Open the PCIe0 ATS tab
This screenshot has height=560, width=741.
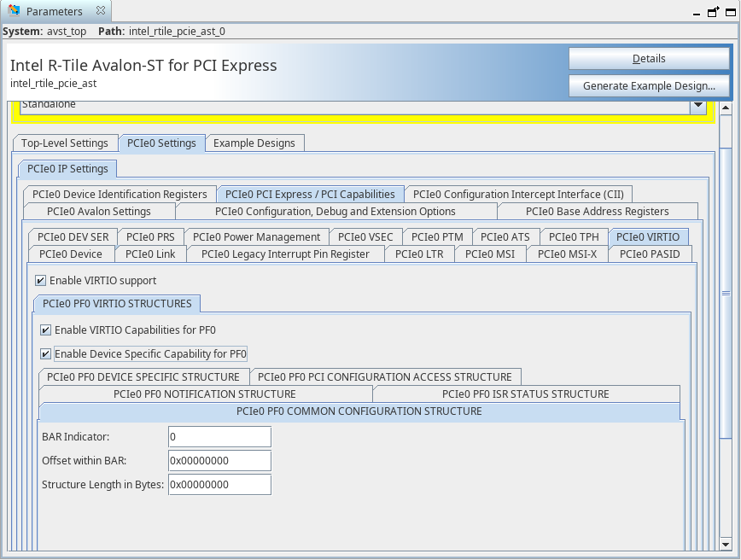coord(505,236)
